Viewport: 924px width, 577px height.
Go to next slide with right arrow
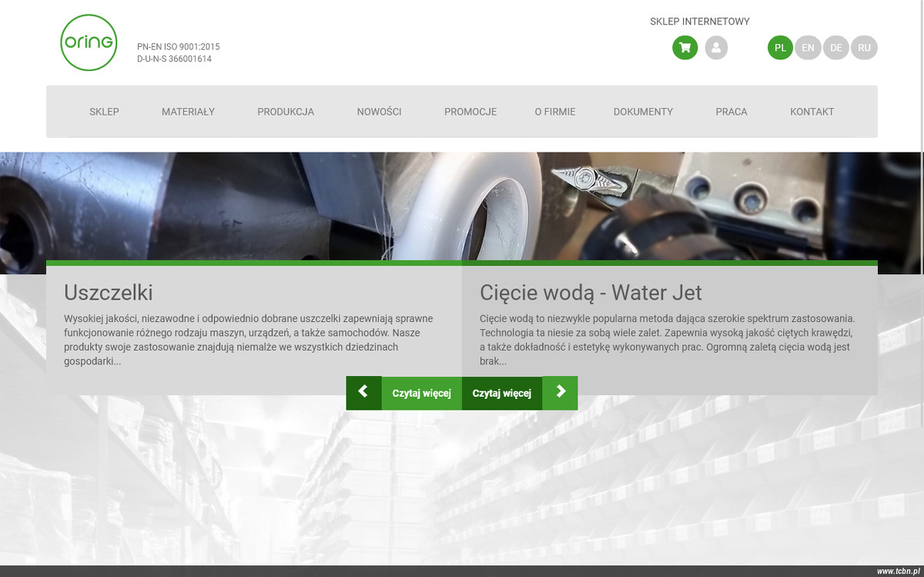click(x=560, y=393)
